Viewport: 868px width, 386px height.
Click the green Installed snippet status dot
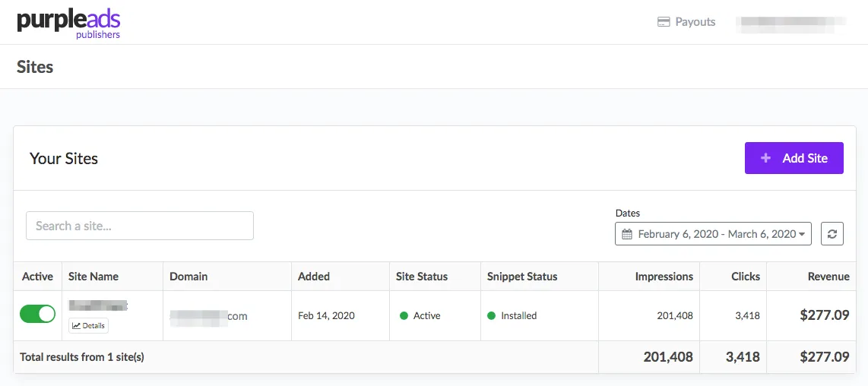(491, 315)
